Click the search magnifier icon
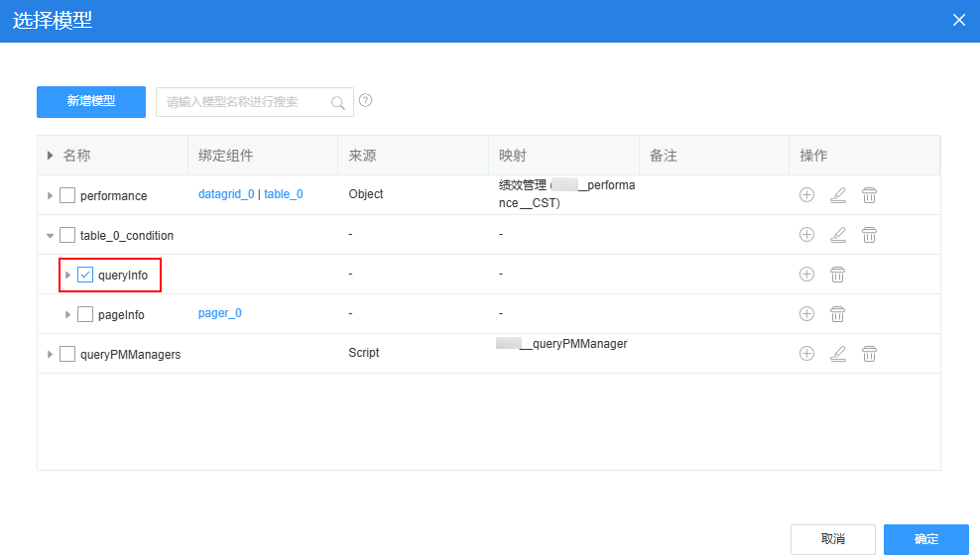This screenshot has height=559, width=980. point(337,102)
